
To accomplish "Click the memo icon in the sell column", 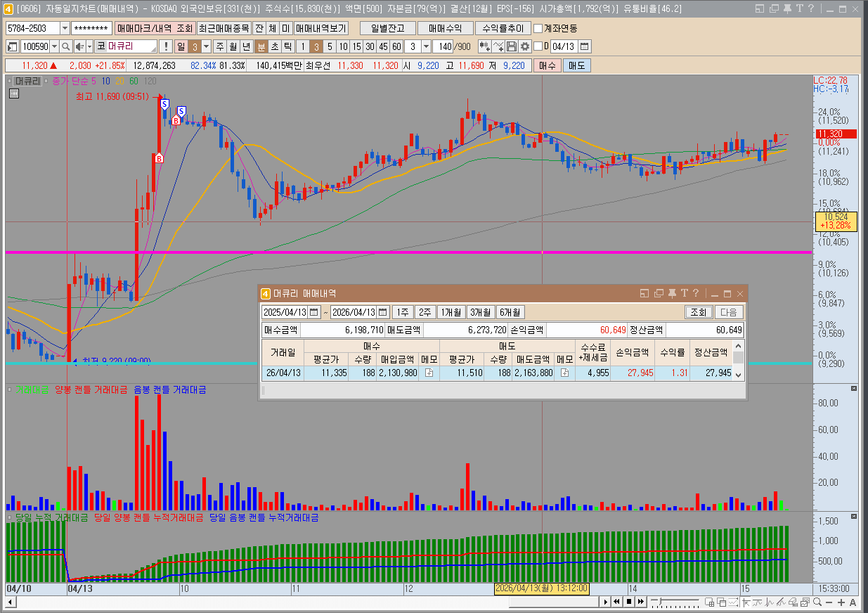I will pos(564,373).
